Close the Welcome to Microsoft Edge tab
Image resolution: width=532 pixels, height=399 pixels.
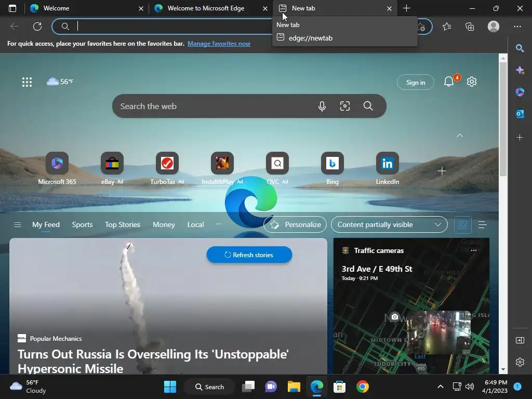[265, 8]
